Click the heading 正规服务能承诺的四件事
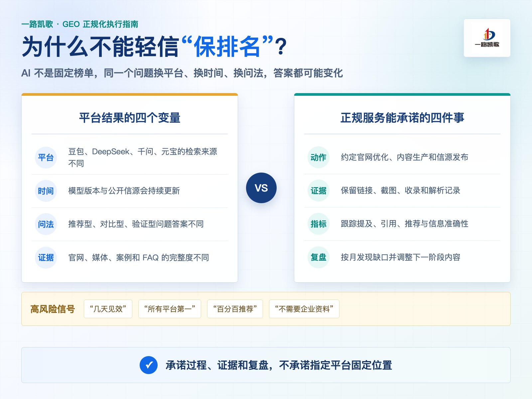This screenshot has height=399, width=532. pos(402,118)
